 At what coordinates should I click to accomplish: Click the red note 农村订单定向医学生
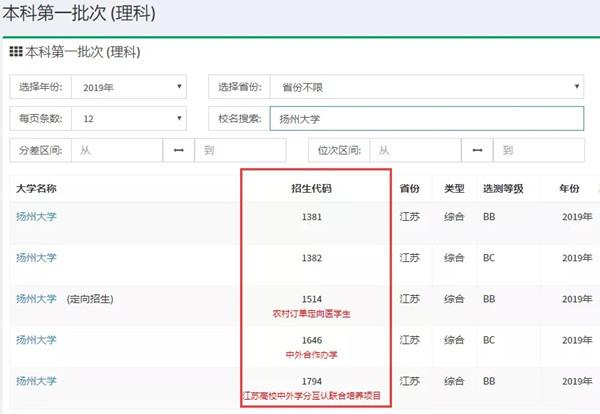point(311,314)
